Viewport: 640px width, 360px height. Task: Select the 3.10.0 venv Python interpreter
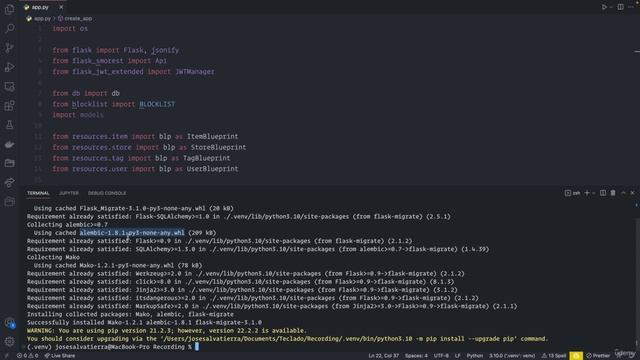tap(512, 356)
